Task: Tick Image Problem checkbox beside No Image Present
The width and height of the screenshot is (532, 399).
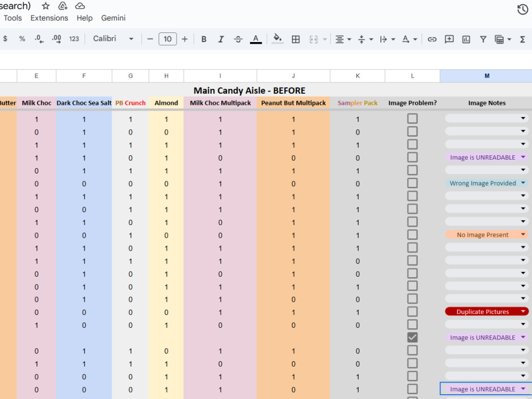Action: pos(412,235)
